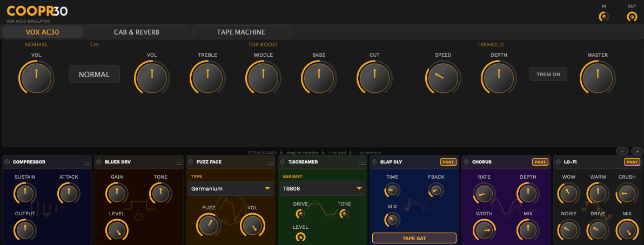Add a pedal with the plus button
The width and height of the screenshot is (644, 245).
click(638, 151)
